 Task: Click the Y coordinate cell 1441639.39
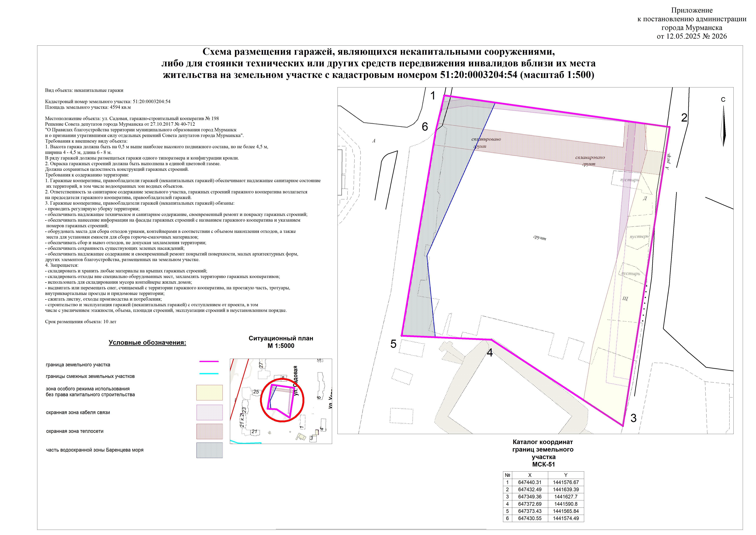click(566, 490)
